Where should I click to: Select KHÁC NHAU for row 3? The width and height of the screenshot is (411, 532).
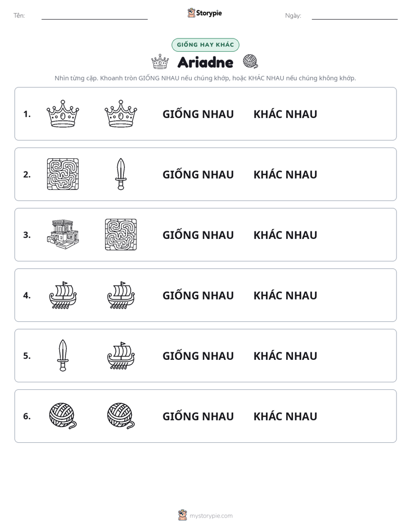[285, 234]
